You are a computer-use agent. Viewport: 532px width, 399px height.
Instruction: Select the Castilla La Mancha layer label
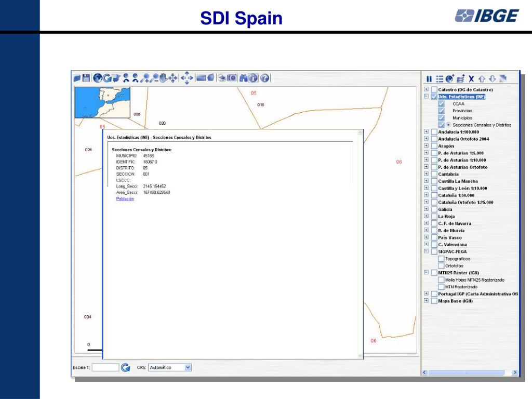click(458, 181)
